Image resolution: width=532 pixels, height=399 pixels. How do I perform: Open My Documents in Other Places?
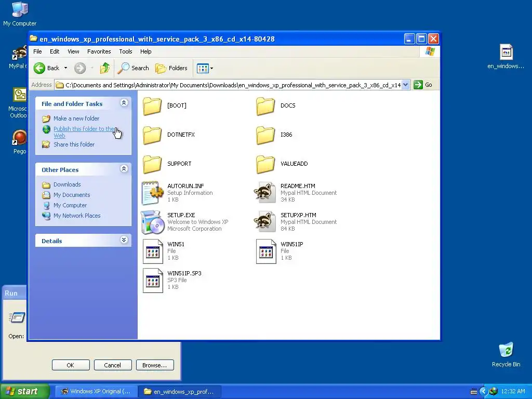tap(72, 195)
